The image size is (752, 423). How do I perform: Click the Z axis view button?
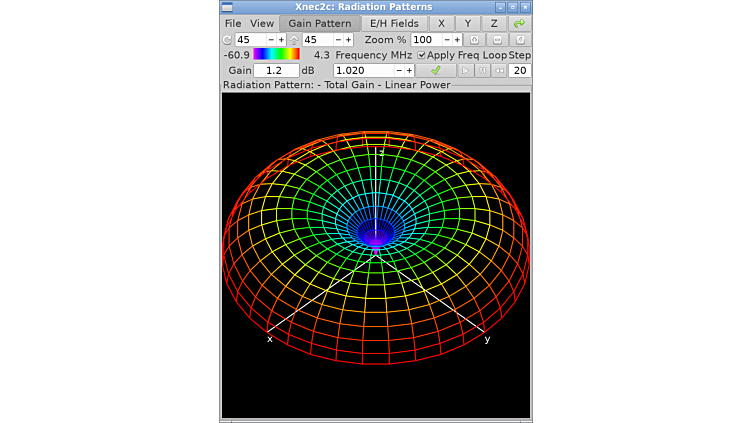pyautogui.click(x=494, y=23)
